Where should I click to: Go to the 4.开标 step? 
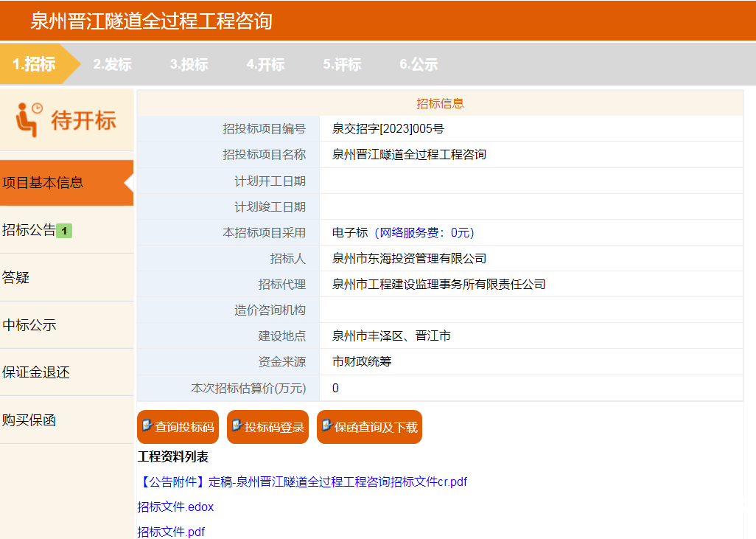coord(266,64)
